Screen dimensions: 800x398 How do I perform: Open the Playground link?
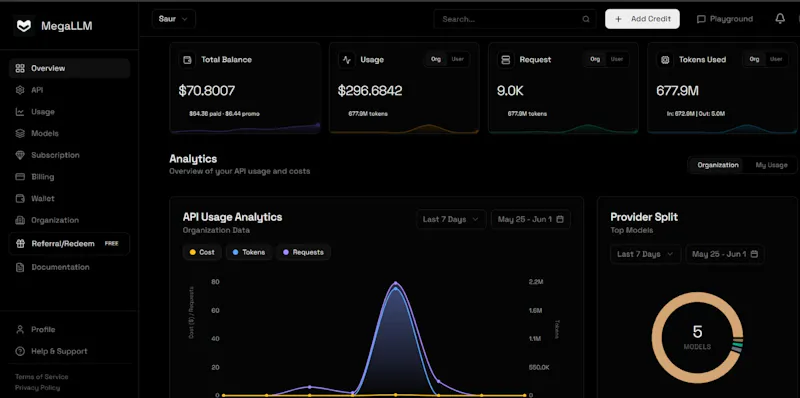tap(724, 19)
